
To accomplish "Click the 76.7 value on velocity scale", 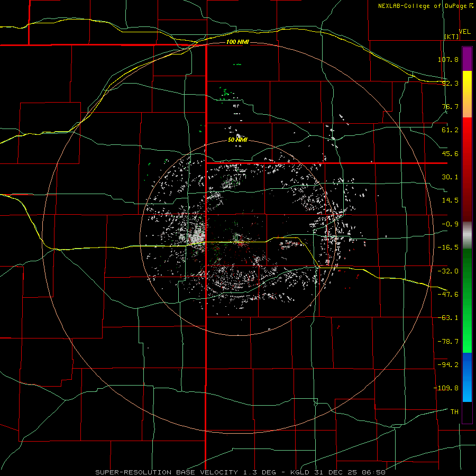I will tap(450, 106).
